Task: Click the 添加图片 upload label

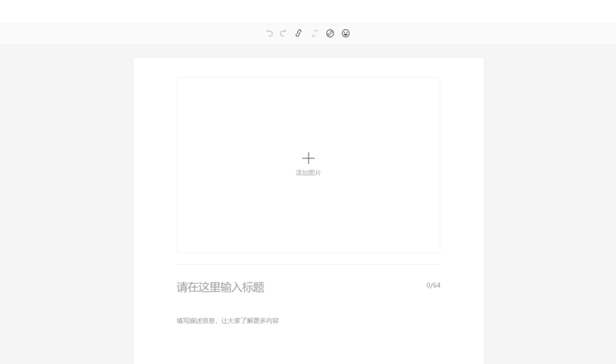Action: point(309,172)
